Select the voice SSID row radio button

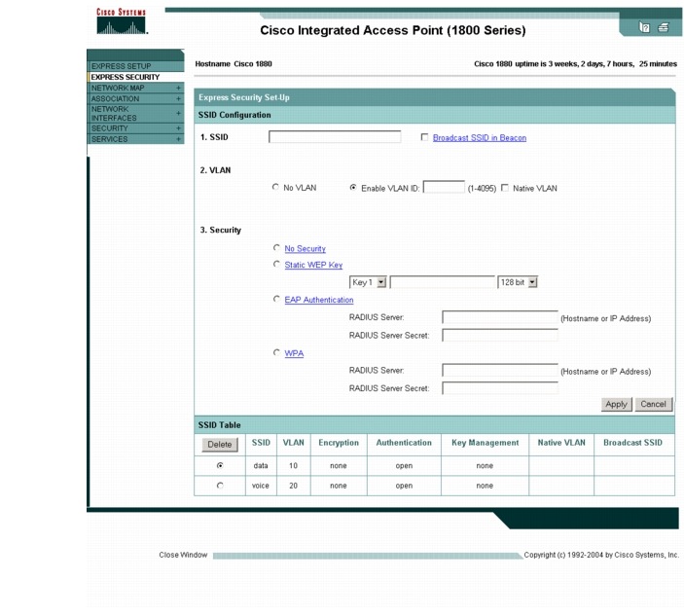[220, 486]
